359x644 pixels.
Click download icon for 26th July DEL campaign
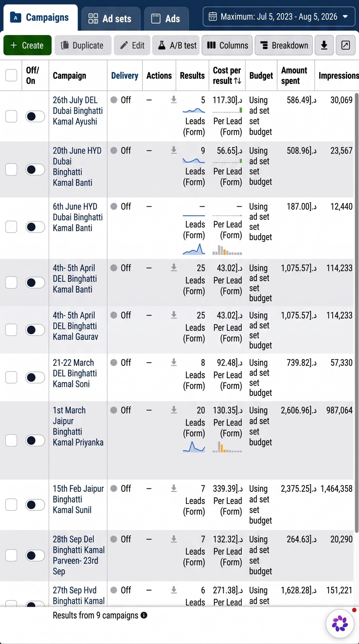(174, 100)
